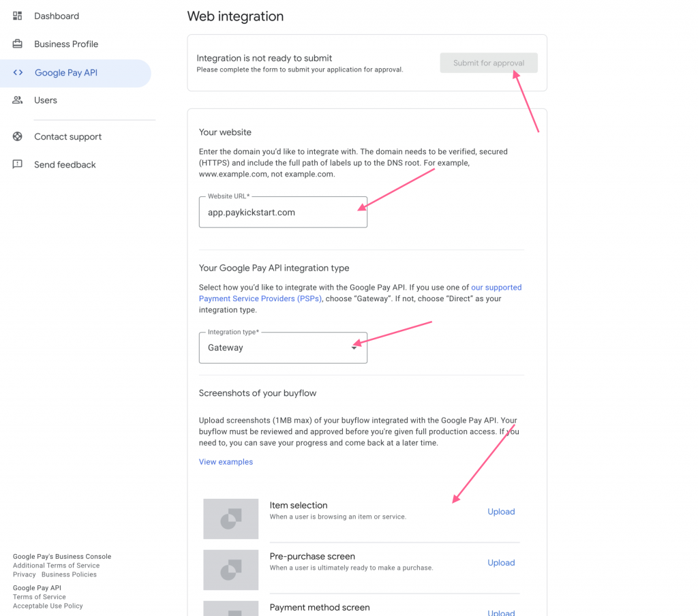Upload Payment method screen screenshot

click(x=501, y=613)
